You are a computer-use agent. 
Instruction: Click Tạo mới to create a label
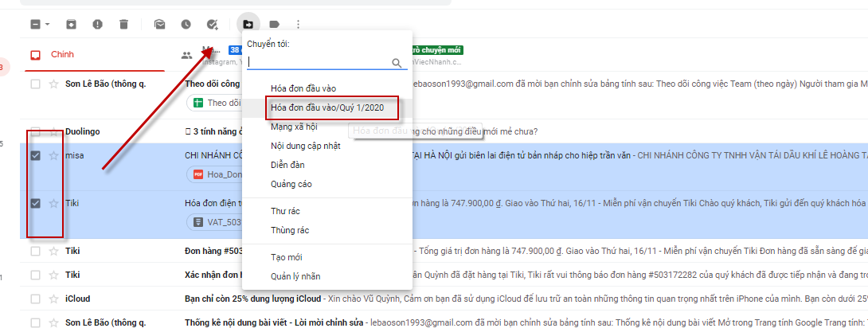(327, 258)
